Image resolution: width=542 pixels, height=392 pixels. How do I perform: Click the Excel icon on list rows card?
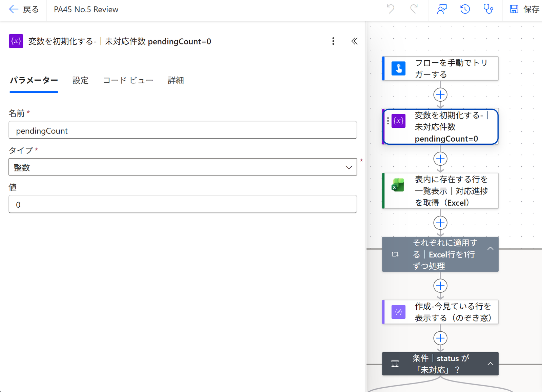[x=398, y=185]
